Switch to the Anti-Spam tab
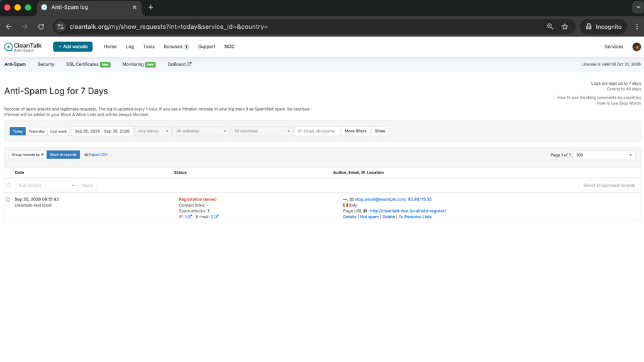Viewport: 644px width, 362px height. click(15, 65)
